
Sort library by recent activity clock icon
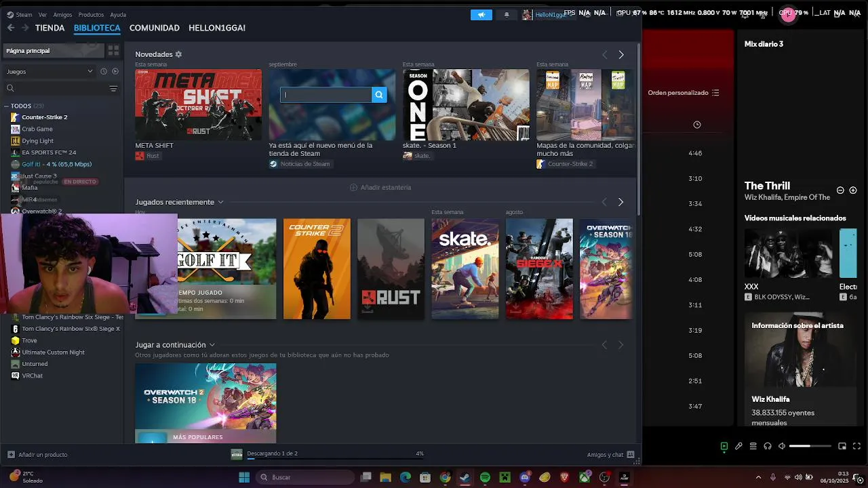pyautogui.click(x=104, y=71)
